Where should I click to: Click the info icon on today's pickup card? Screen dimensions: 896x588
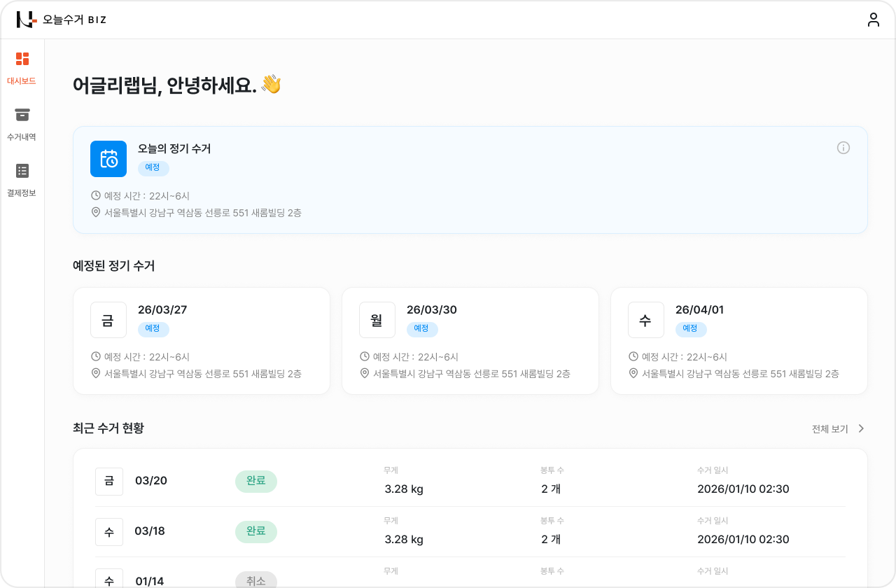tap(843, 148)
